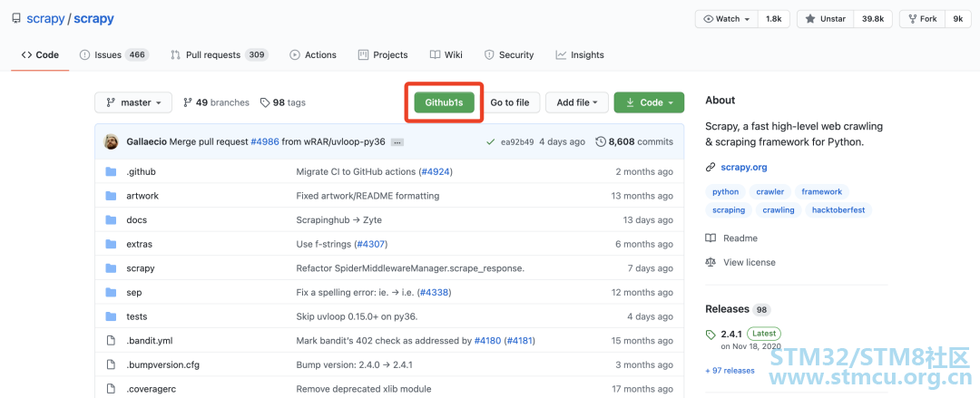This screenshot has height=398, width=980.
Task: Open the .coveragerc file
Action: 152,389
